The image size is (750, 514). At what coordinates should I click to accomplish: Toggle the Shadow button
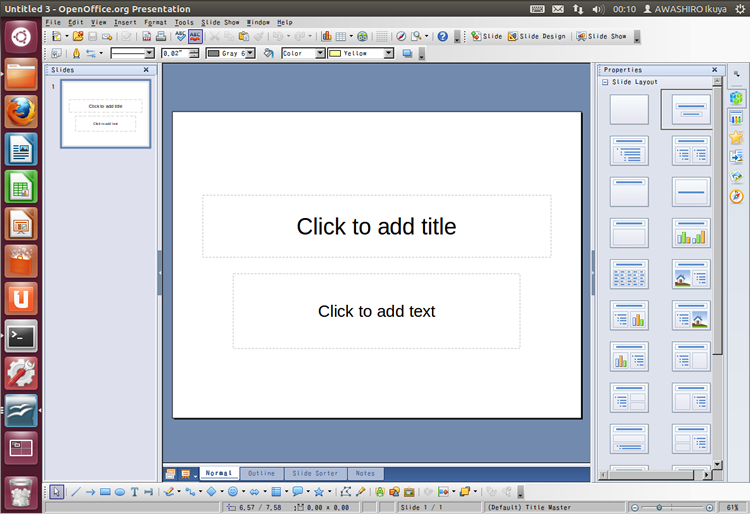tap(407, 54)
